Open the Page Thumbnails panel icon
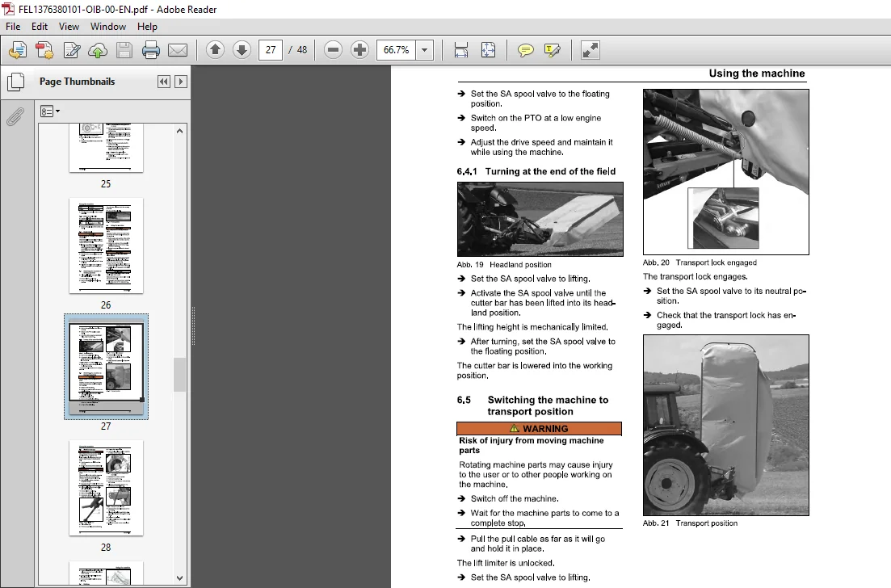891x588 pixels. coord(15,82)
